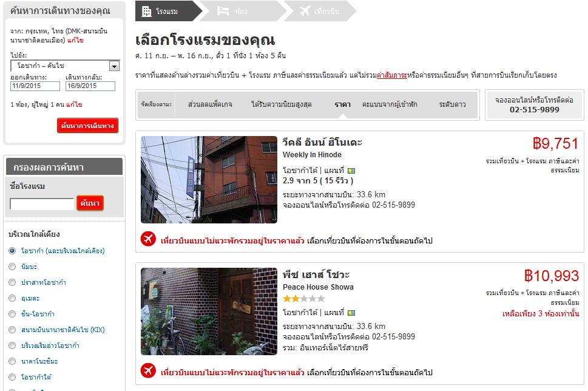Open map icon for Weekly In Hinode
This screenshot has width=588, height=391.
(x=351, y=171)
